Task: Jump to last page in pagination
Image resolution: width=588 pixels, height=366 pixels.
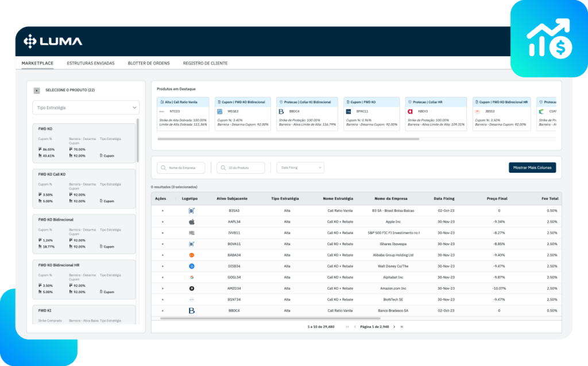Action: (402, 326)
